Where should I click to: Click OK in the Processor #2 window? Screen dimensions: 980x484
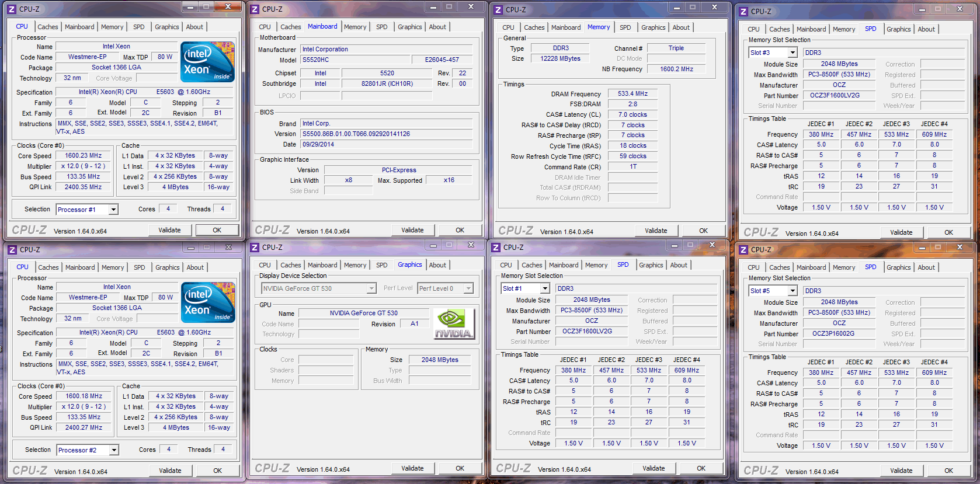point(217,471)
